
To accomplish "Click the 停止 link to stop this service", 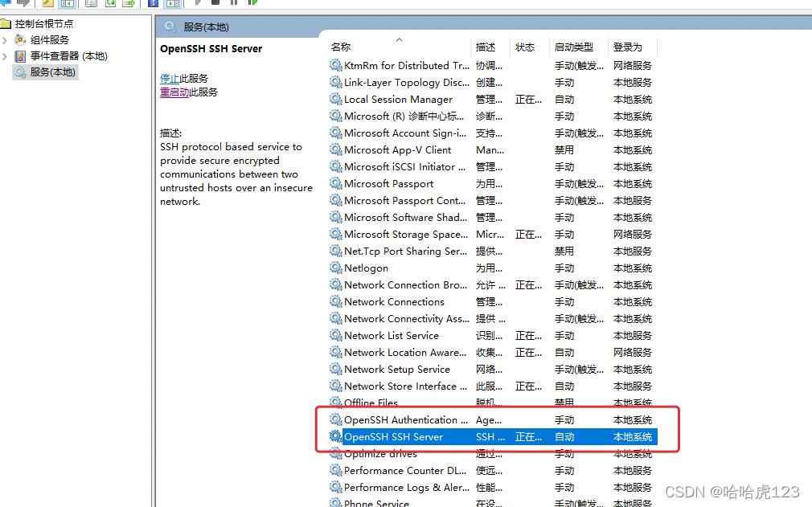I will pos(170,78).
